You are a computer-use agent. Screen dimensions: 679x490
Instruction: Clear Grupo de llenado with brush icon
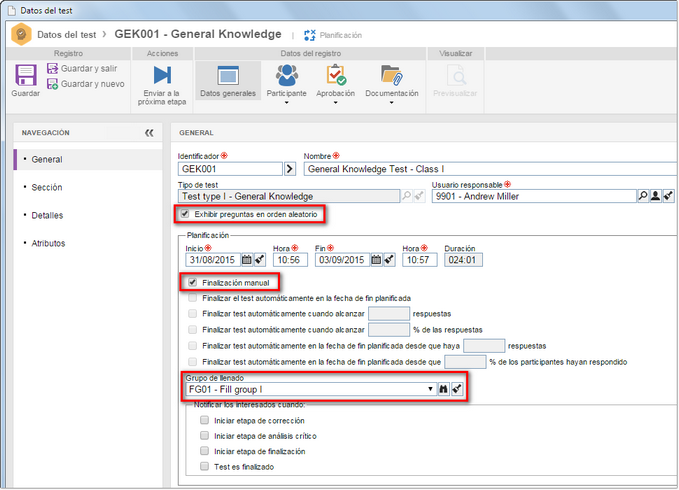[x=457, y=389]
